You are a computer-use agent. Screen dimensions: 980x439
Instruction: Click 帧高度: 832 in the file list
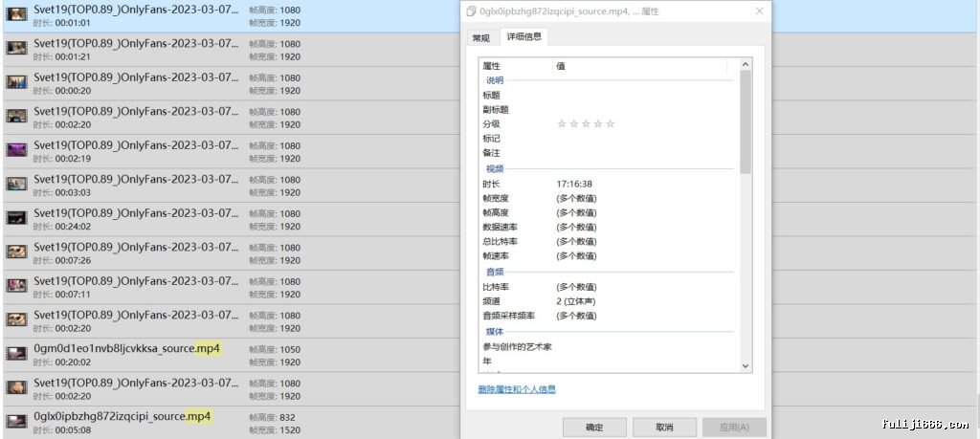(272, 417)
